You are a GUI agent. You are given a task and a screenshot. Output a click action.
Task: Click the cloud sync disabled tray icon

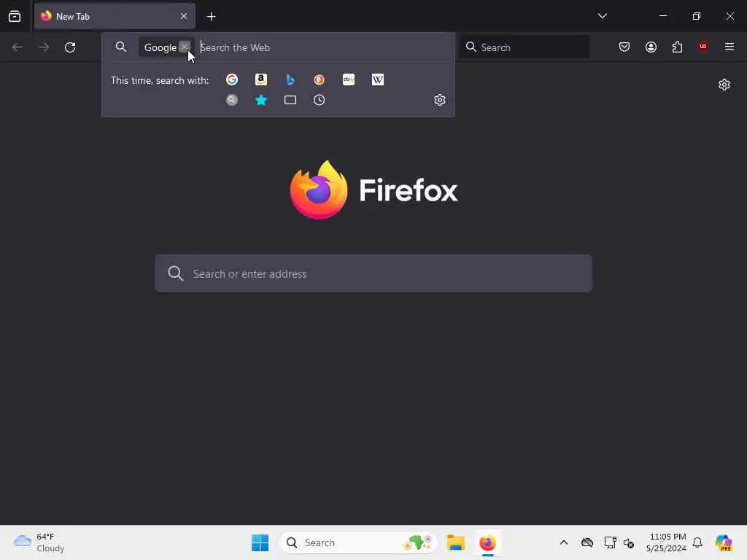click(x=587, y=542)
